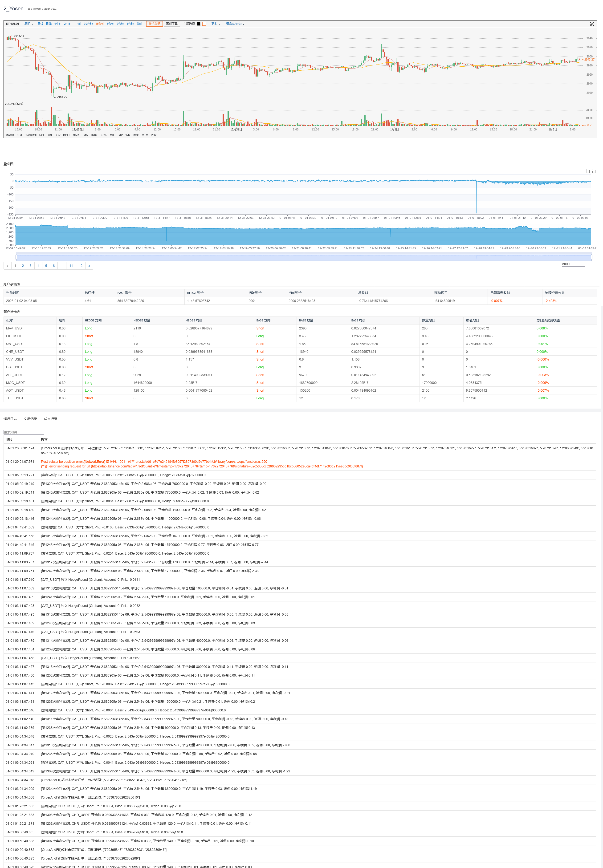
Task: Toggle the 技术指标 indicators button
Action: pyautogui.click(x=154, y=24)
